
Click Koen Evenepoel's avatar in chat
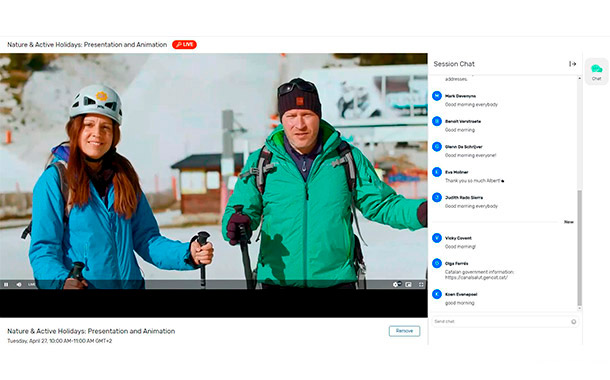(x=437, y=294)
